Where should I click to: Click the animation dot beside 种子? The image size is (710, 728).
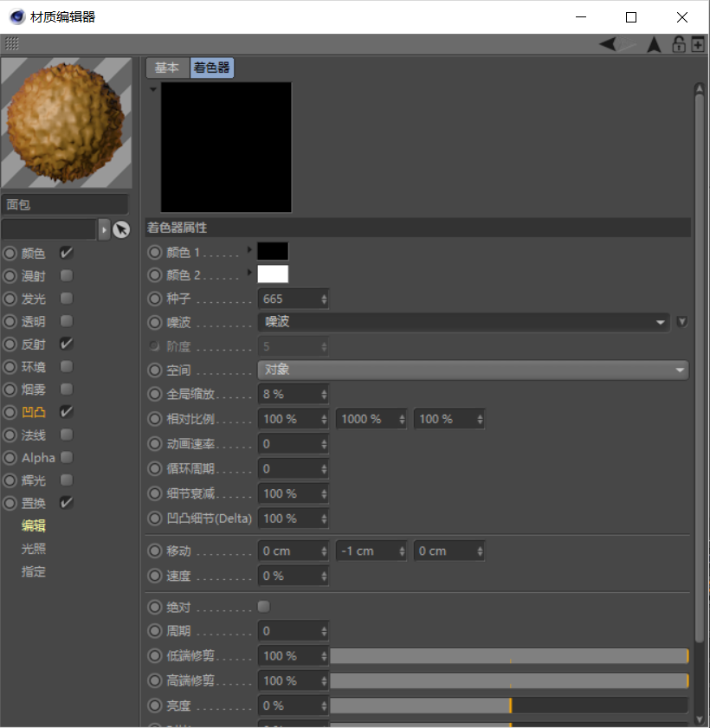pyautogui.click(x=155, y=299)
